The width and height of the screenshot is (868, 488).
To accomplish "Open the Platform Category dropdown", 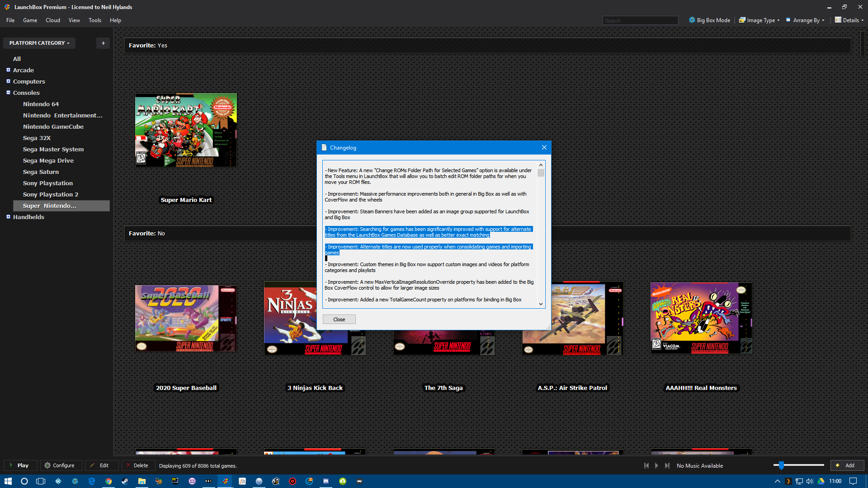I will [x=39, y=43].
